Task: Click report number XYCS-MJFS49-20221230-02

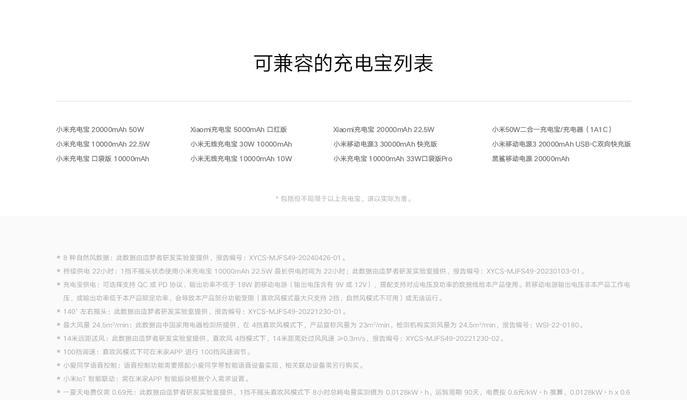Action: pos(452,338)
